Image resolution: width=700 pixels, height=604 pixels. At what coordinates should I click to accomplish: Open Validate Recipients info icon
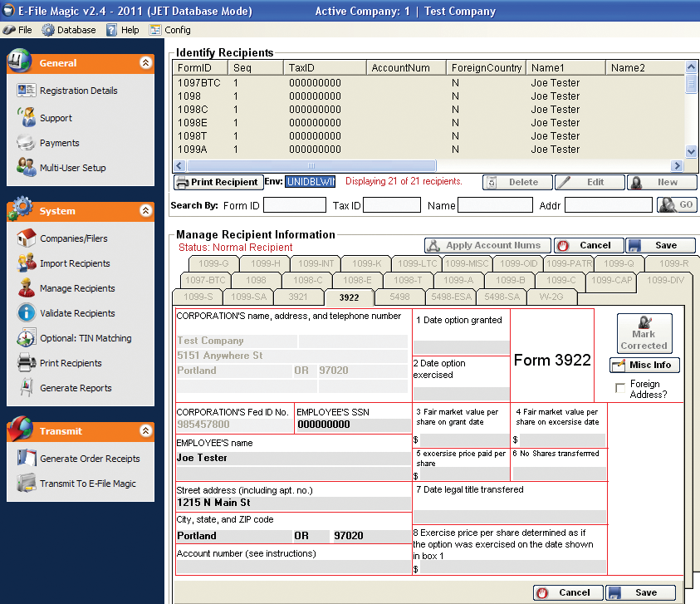click(x=27, y=313)
